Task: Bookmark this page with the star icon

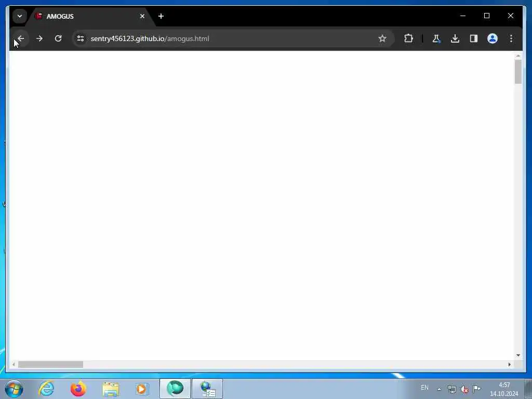Action: coord(382,38)
